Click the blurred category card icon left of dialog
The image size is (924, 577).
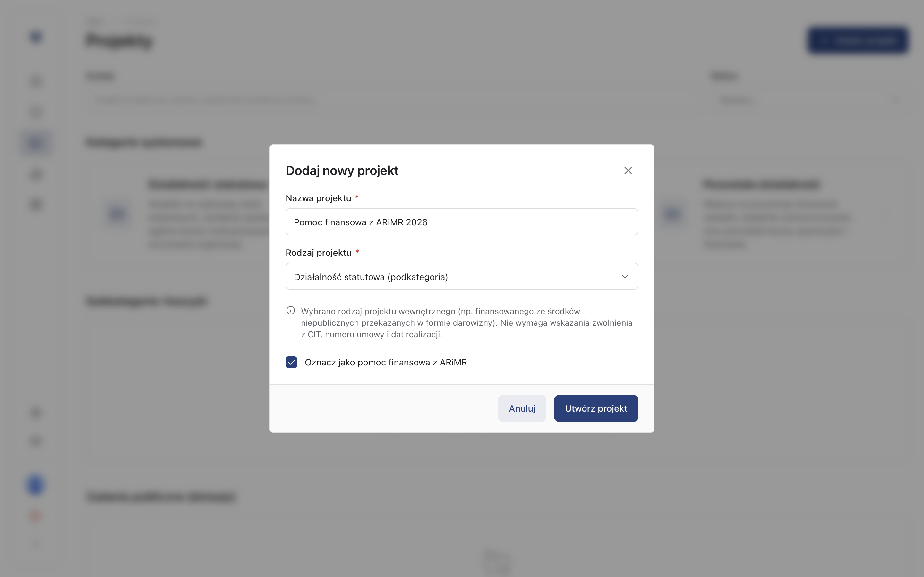(117, 214)
